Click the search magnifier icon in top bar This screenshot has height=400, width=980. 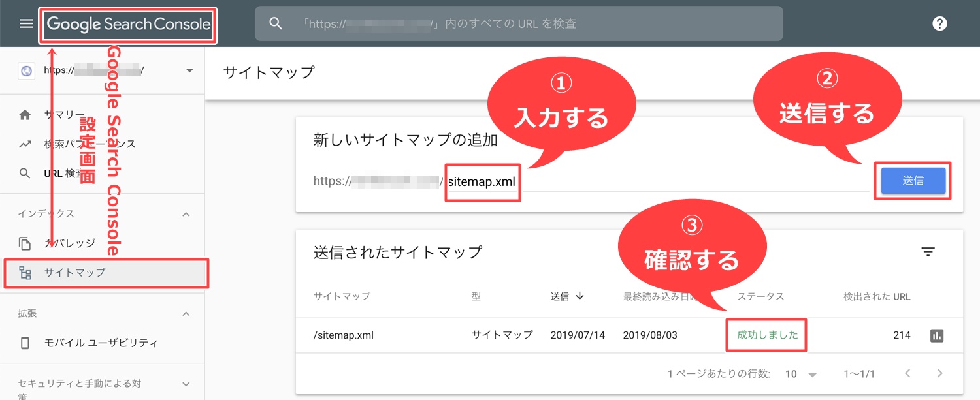tap(276, 23)
